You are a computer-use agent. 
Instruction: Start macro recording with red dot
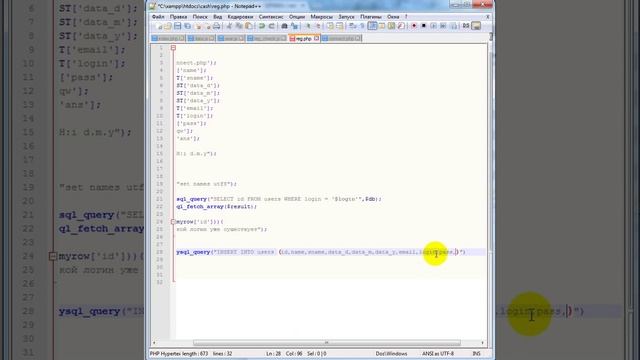tap(413, 26)
